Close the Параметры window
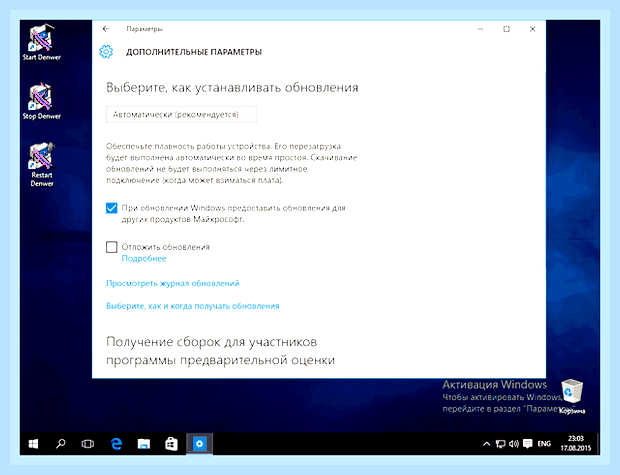This screenshot has width=620, height=475. tap(533, 29)
